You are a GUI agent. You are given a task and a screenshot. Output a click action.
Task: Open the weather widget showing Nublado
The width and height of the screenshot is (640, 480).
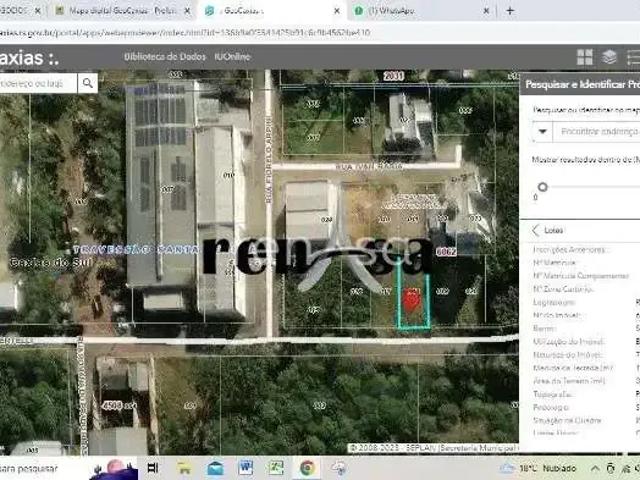538,468
